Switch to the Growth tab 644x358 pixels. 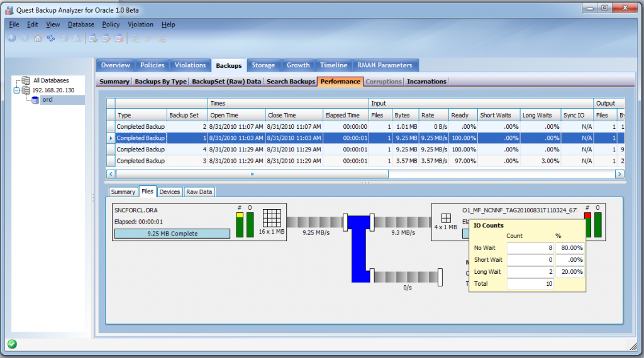coord(298,65)
